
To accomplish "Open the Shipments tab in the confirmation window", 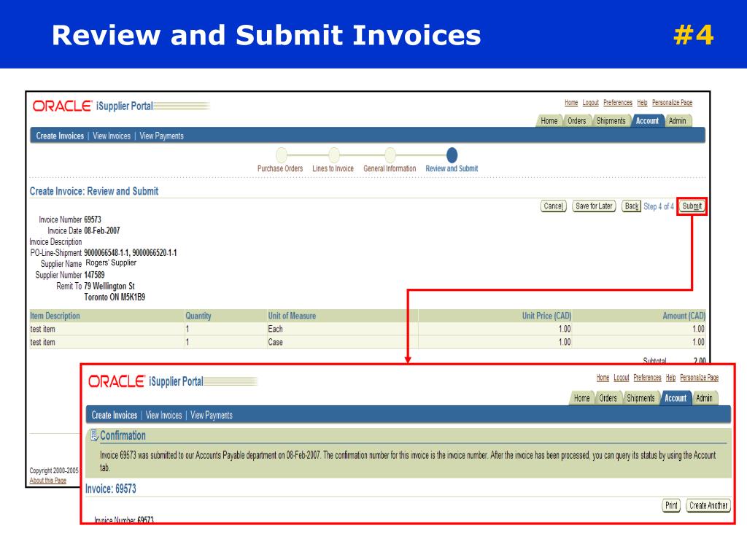I will [640, 398].
